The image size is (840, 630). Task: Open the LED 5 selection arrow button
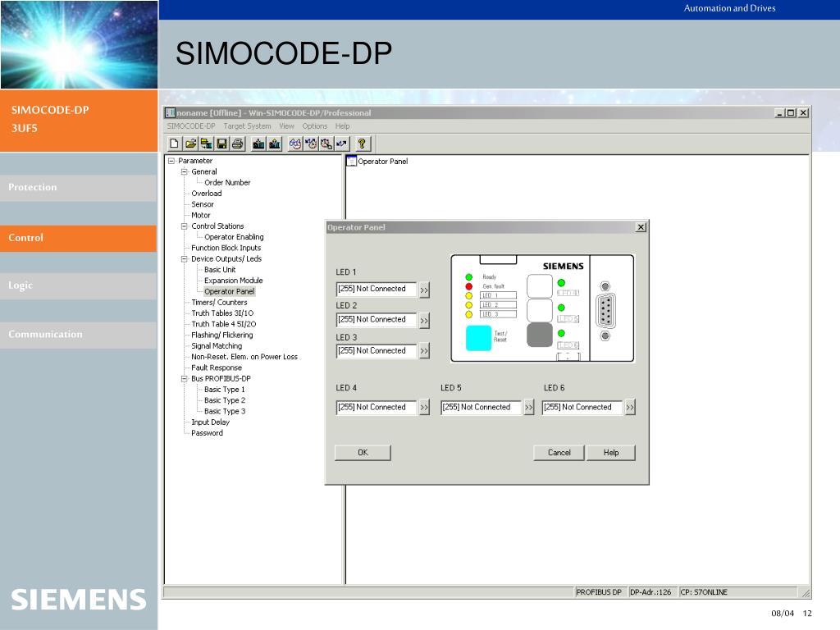(529, 408)
